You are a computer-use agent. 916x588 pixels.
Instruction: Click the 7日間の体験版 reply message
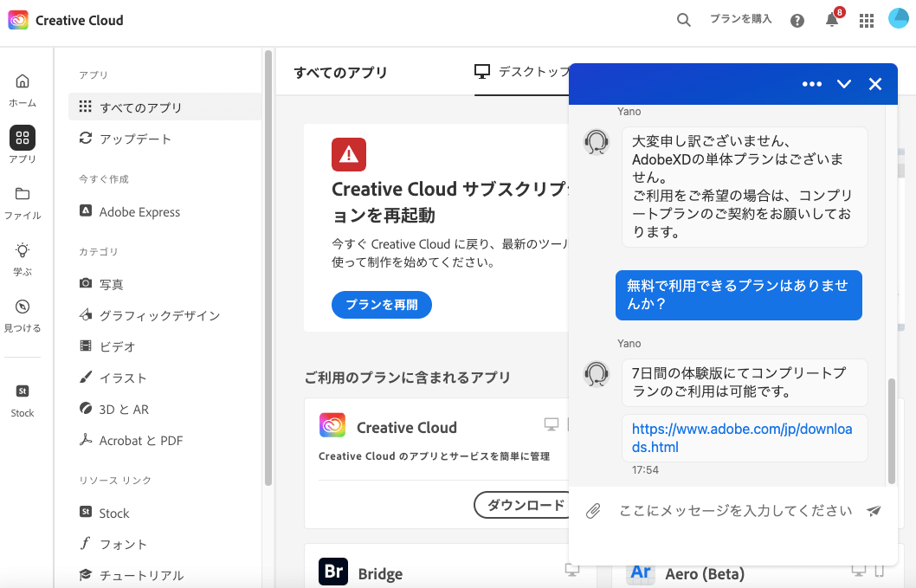click(745, 382)
